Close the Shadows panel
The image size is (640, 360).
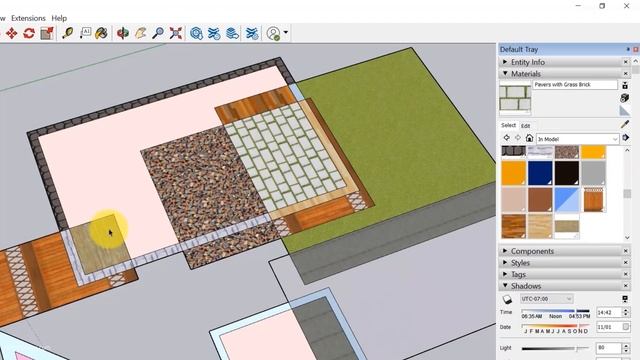click(625, 286)
